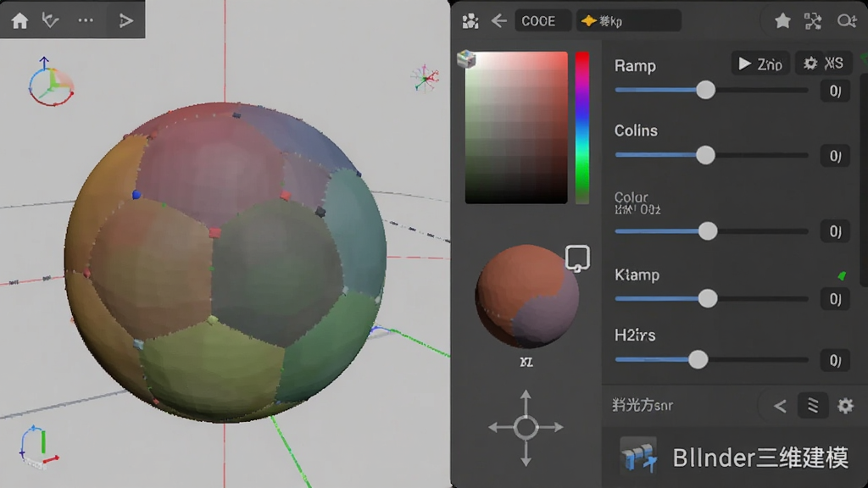
Task: Click the back arrow in the panel header
Action: 498,21
